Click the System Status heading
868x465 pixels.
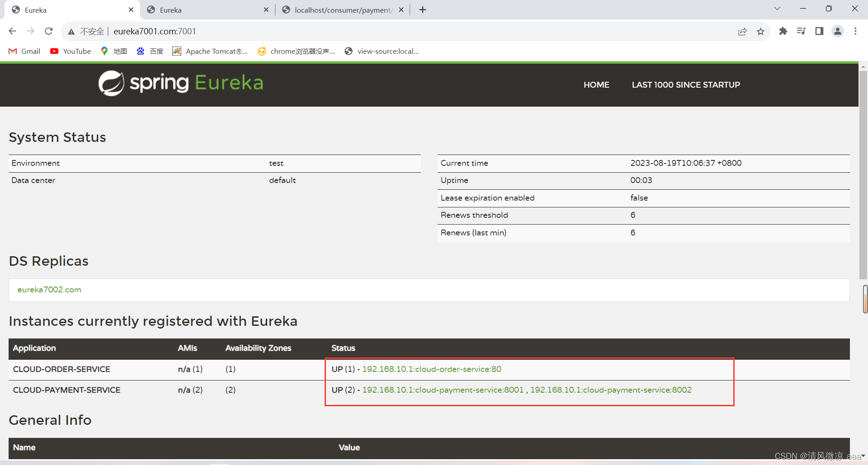point(57,137)
